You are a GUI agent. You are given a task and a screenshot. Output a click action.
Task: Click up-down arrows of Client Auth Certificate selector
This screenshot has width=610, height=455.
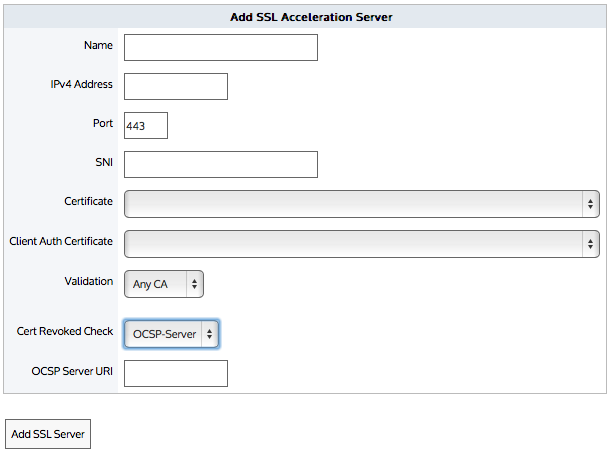pos(591,244)
